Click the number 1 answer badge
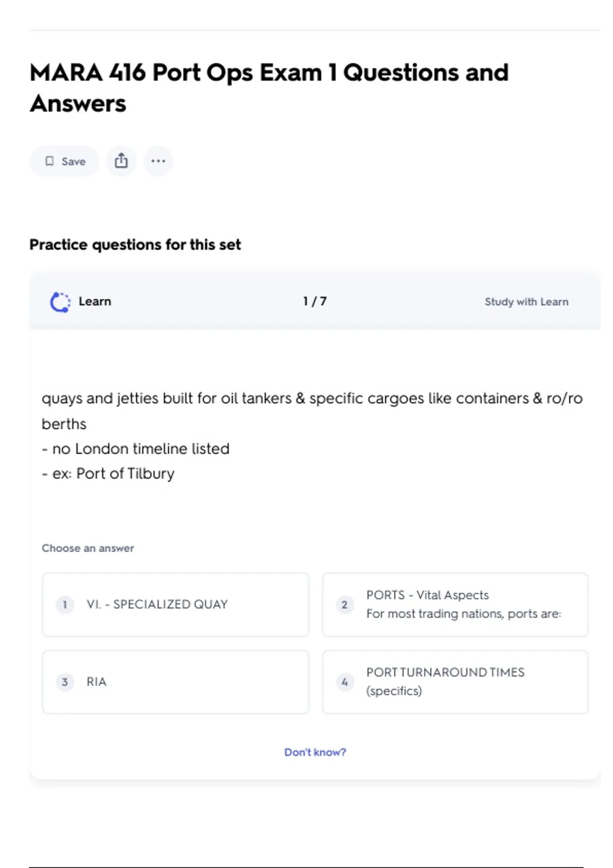The height and width of the screenshot is (868, 613). [x=65, y=605]
